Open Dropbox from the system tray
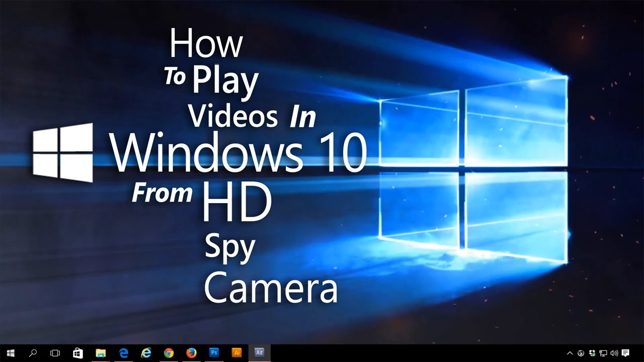Image resolution: width=644 pixels, height=362 pixels. [592, 353]
